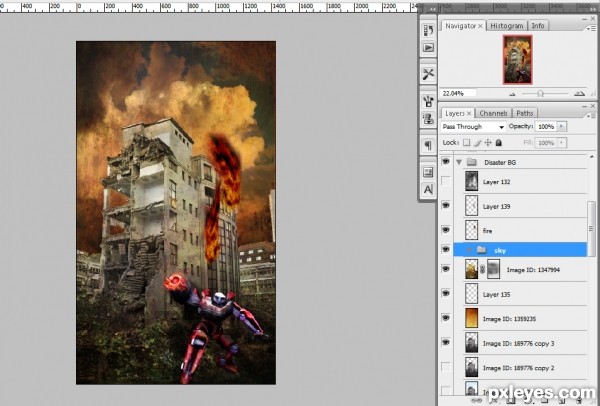Show hidden Layer 132
This screenshot has width=600, height=406.
tap(446, 181)
